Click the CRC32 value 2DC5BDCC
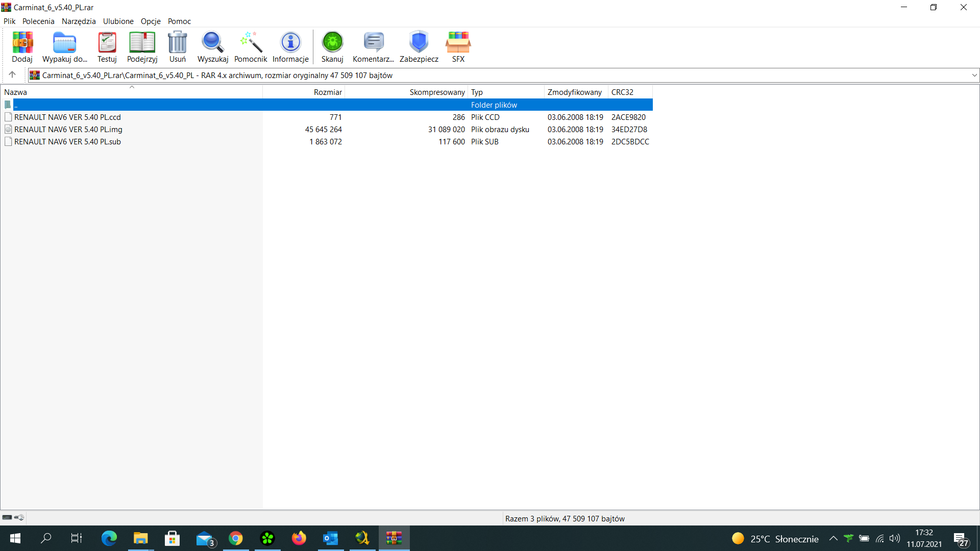 click(630, 142)
